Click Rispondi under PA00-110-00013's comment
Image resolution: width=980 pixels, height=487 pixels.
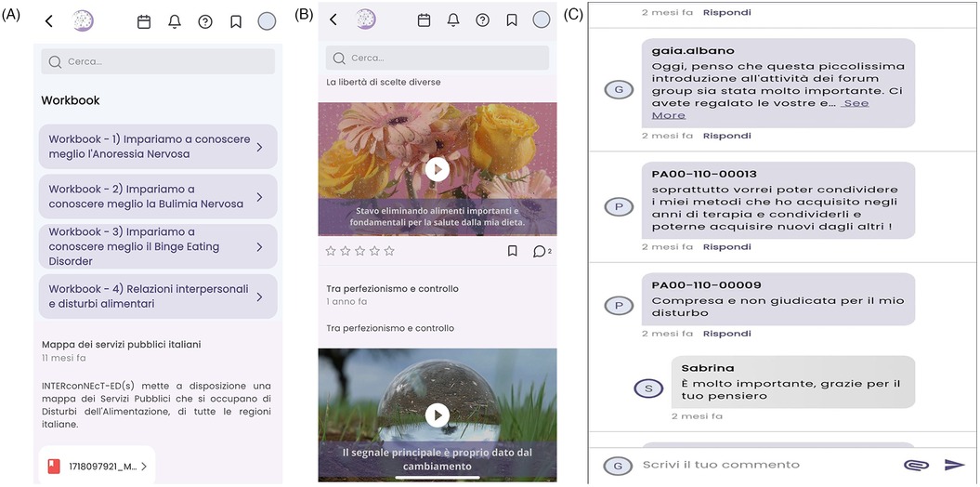(x=726, y=247)
